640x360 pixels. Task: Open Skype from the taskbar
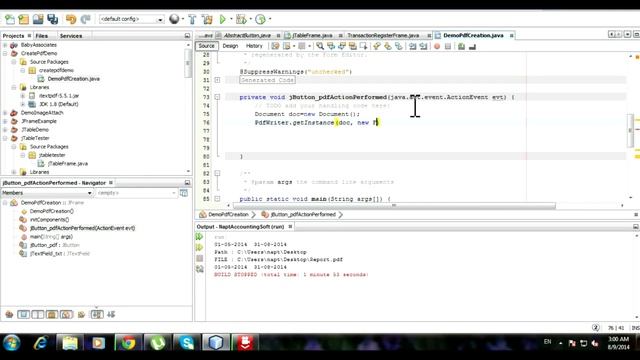pos(187,343)
